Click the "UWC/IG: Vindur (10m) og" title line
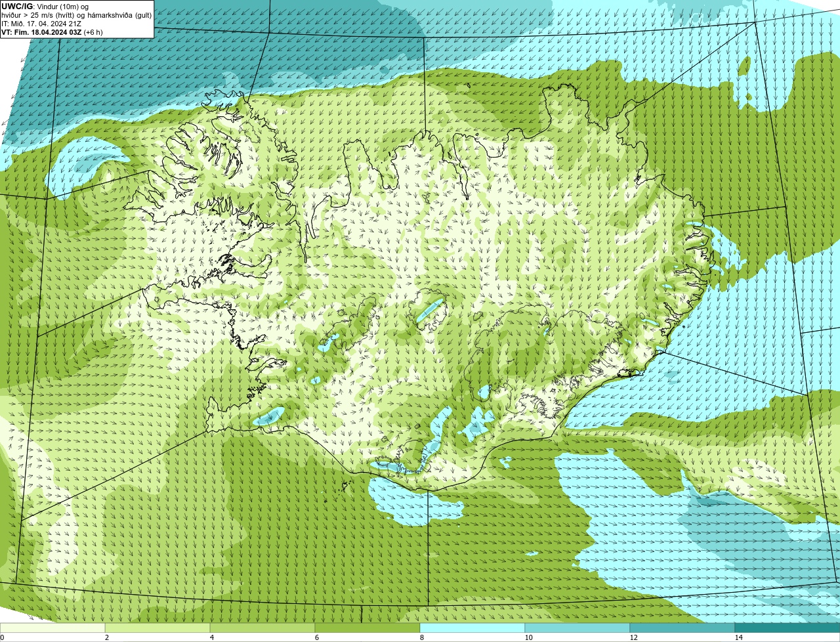840x642 pixels. 45,7
